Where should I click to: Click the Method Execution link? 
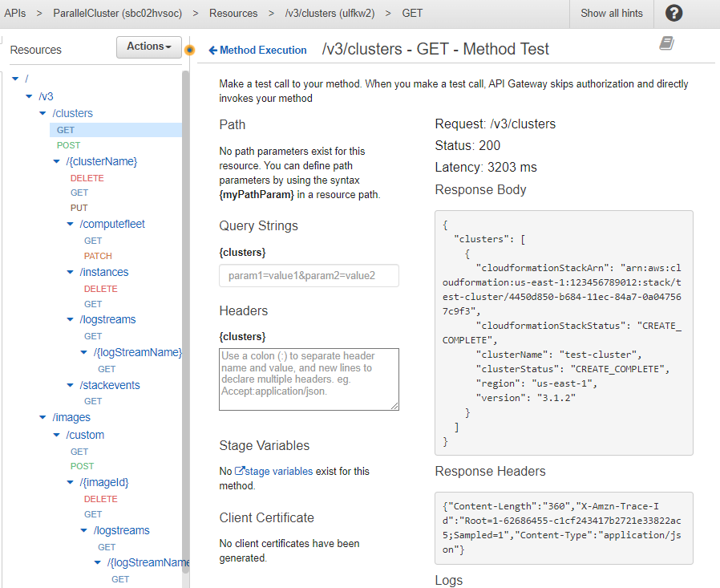(263, 50)
